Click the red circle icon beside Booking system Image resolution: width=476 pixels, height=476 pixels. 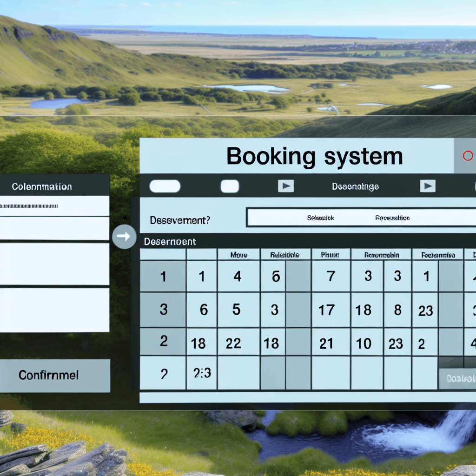point(468,156)
